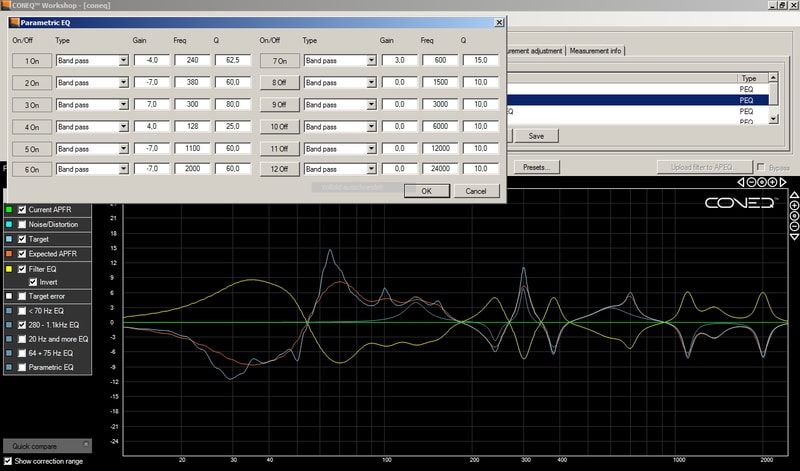Confirm Parametric EQ with OK
The width and height of the screenshot is (800, 471).
tap(427, 191)
